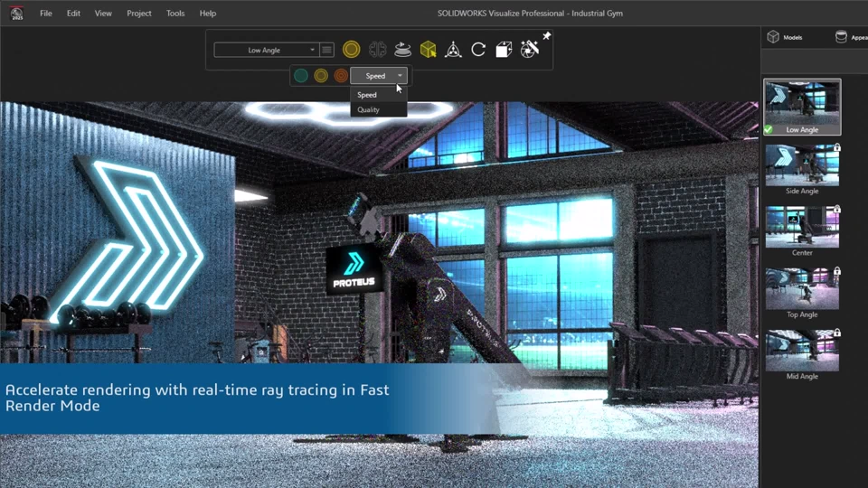Click the green checkmark on Low Angle
This screenshot has height=488, width=868.
pyautogui.click(x=769, y=129)
